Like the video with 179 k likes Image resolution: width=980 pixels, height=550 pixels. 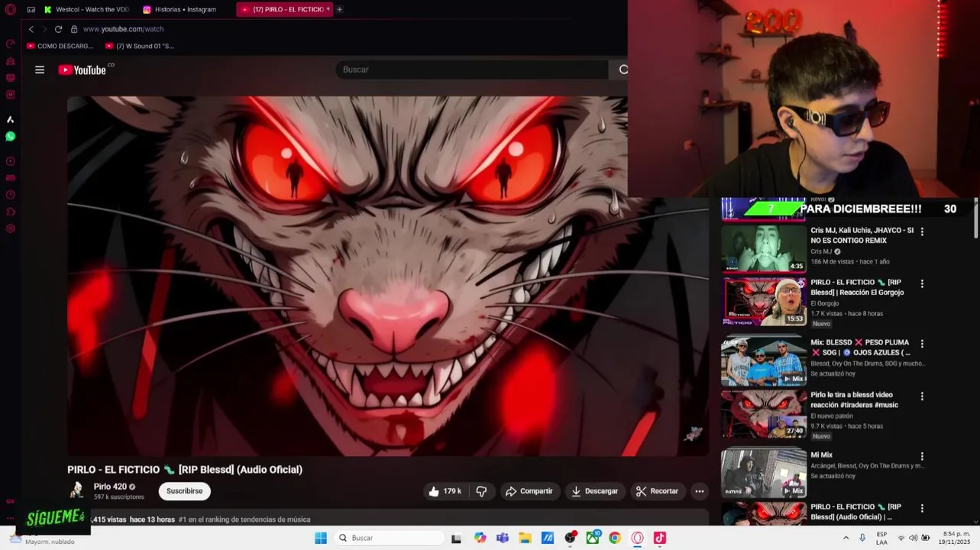pos(445,491)
